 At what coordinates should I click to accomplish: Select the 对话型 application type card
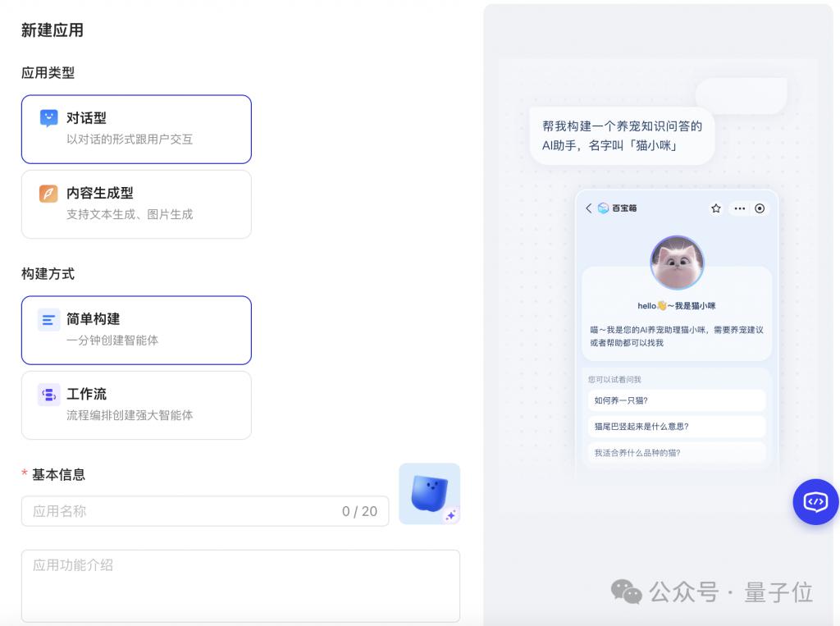(x=136, y=129)
